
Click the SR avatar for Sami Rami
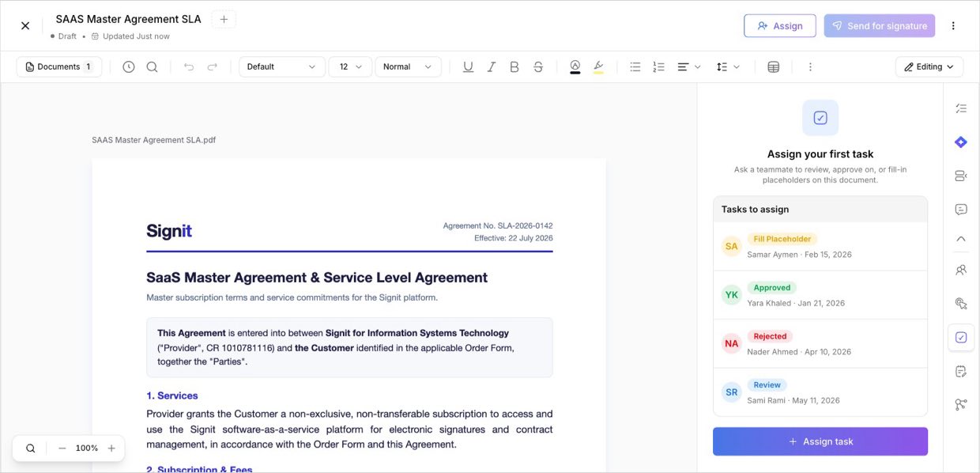(x=732, y=392)
